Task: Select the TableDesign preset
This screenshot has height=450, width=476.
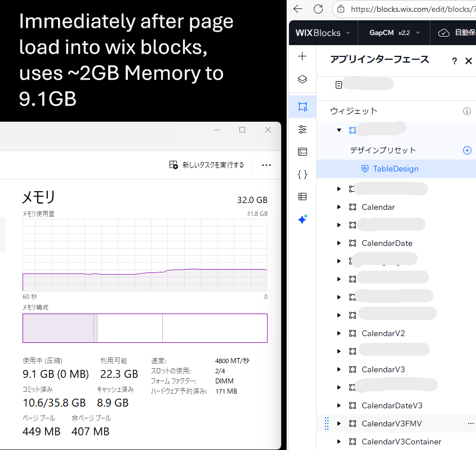Action: click(396, 169)
